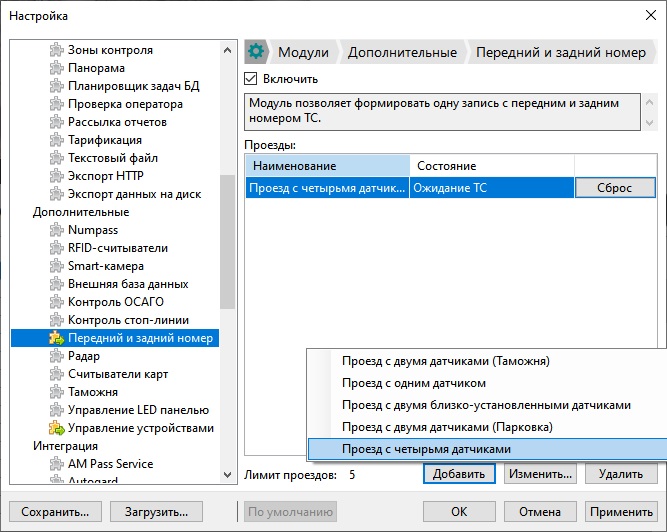The image size is (667, 532).
Task: Select Проезд с одним датчиком menu entry
Action: click(x=414, y=383)
